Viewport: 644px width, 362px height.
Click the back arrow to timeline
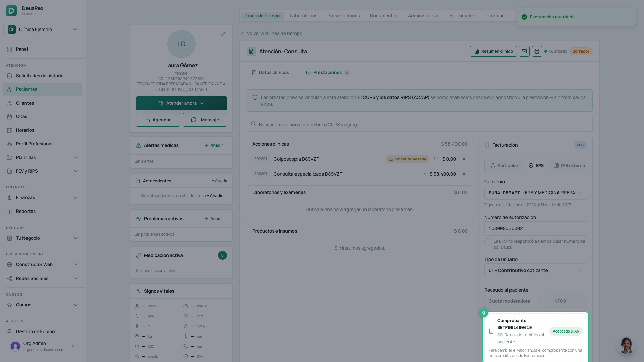242,33
